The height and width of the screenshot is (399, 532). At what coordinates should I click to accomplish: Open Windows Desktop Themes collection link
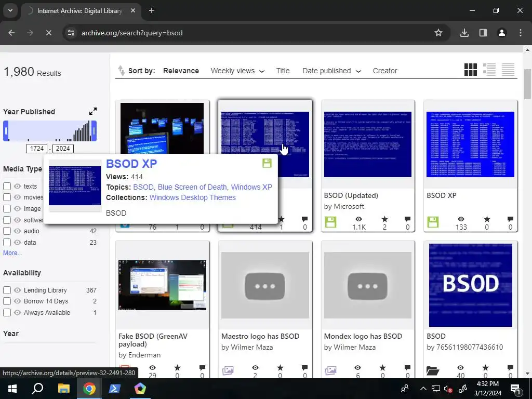[x=192, y=197]
